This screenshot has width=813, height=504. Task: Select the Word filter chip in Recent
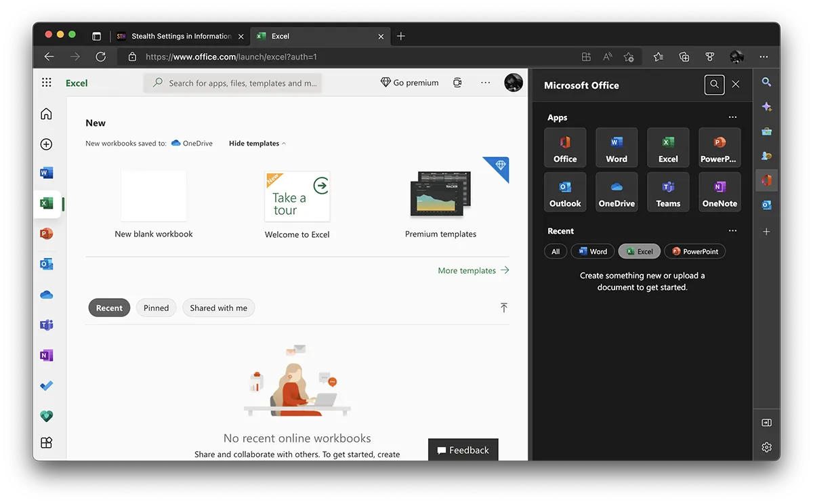click(x=593, y=251)
